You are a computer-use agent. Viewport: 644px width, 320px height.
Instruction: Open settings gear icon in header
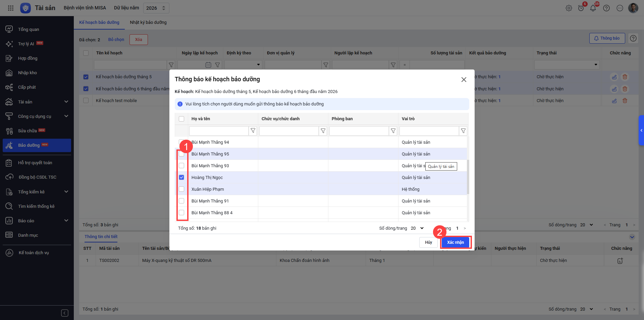[569, 8]
